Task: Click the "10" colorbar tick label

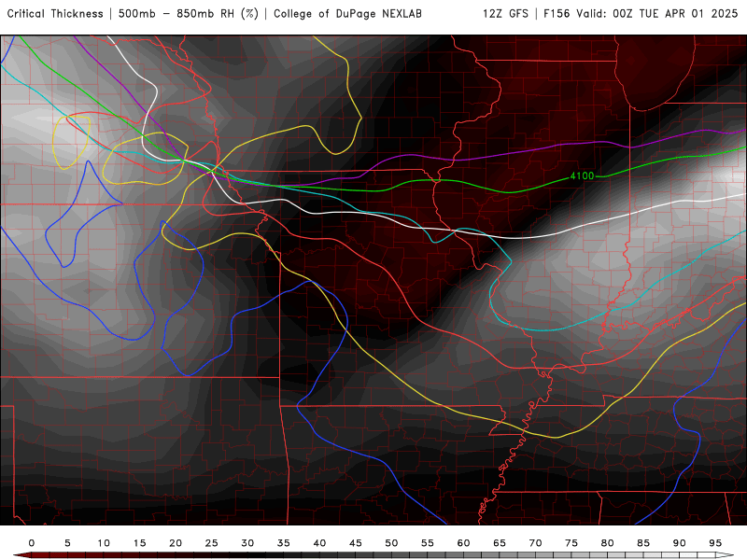Action: [104, 543]
